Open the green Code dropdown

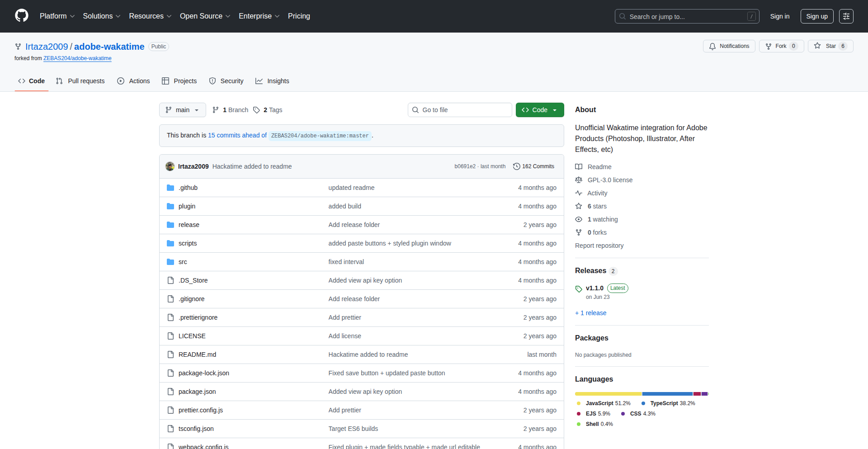pyautogui.click(x=539, y=110)
